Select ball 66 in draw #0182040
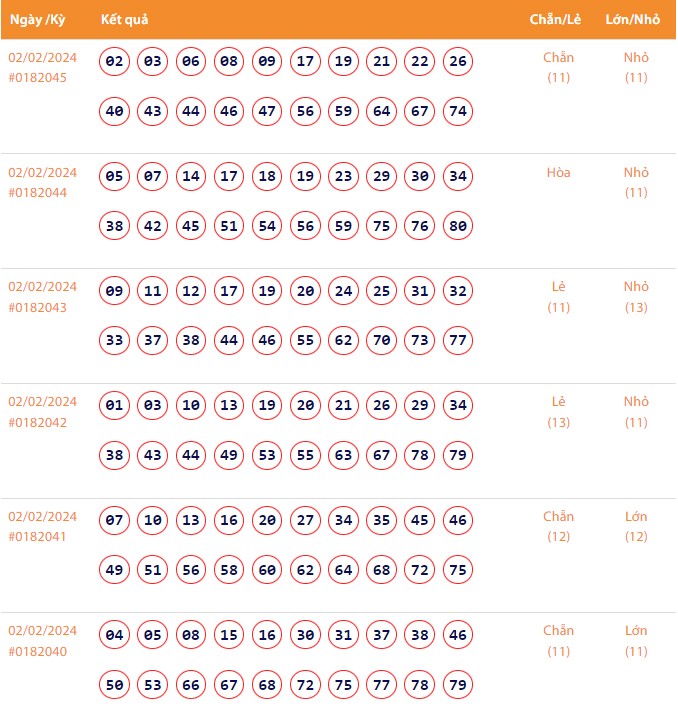The width and height of the screenshot is (678, 722). tap(191, 685)
